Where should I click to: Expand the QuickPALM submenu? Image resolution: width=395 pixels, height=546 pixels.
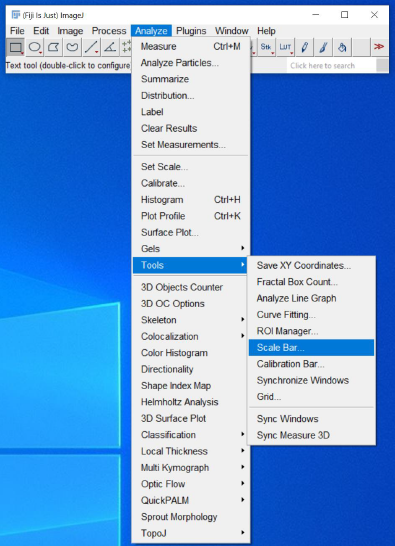191,500
